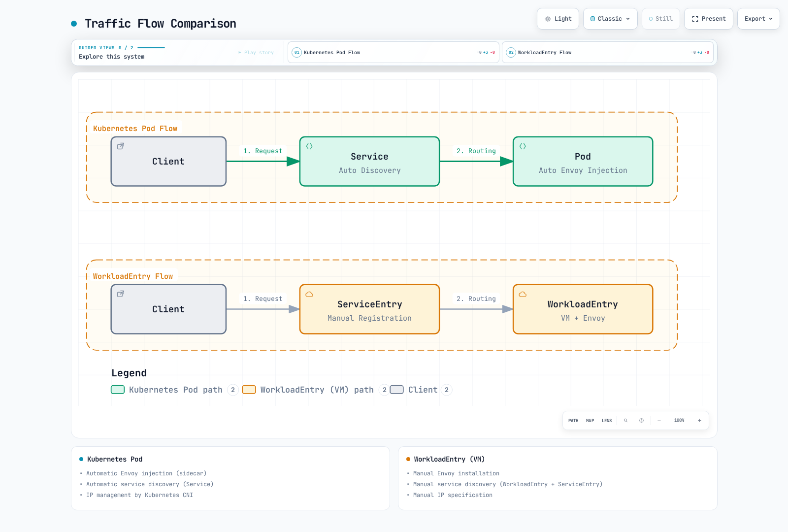
Task: Click Play story
Action: [256, 52]
